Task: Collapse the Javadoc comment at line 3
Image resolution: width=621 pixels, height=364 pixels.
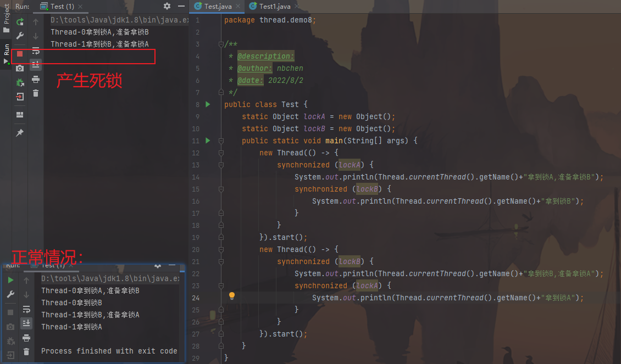Action: (x=221, y=44)
